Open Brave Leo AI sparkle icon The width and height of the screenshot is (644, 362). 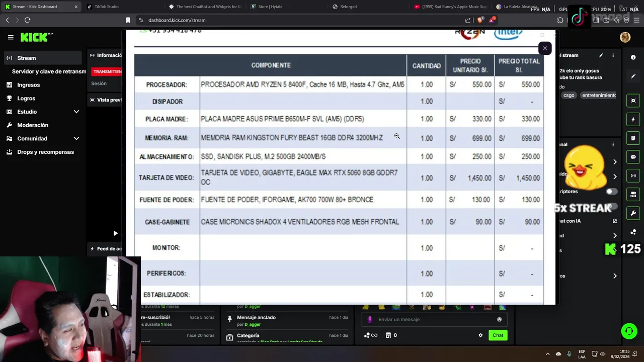click(616, 20)
